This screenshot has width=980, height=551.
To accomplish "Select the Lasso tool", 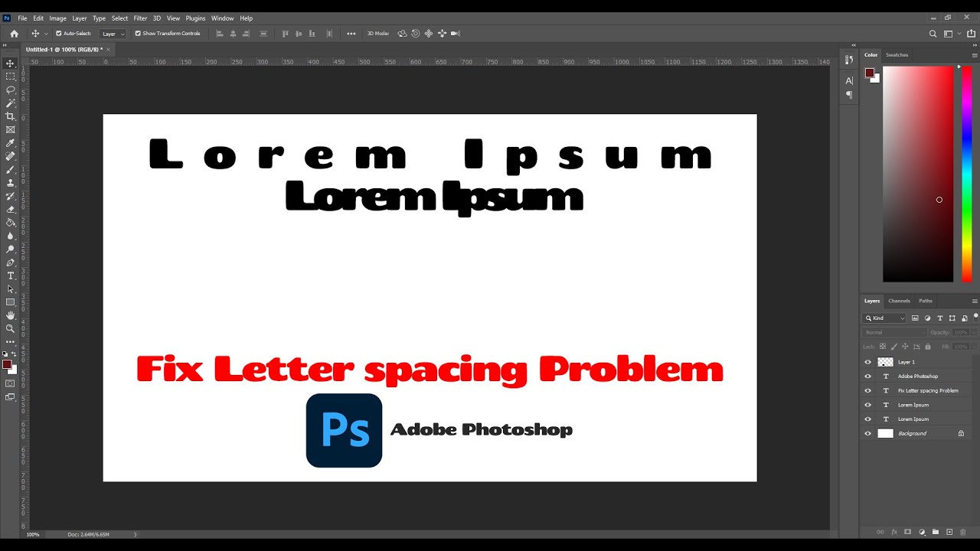I will pos(11,90).
